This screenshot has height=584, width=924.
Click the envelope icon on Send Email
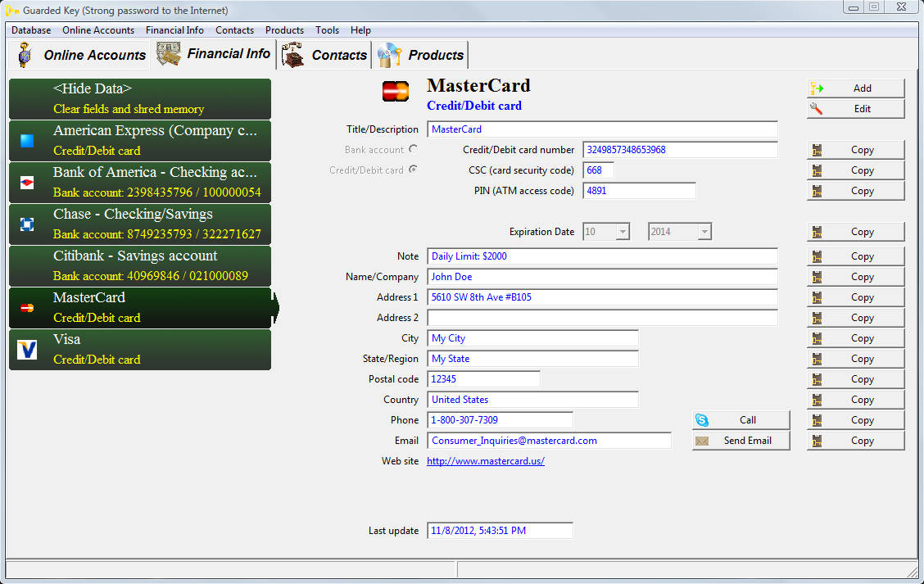point(702,441)
